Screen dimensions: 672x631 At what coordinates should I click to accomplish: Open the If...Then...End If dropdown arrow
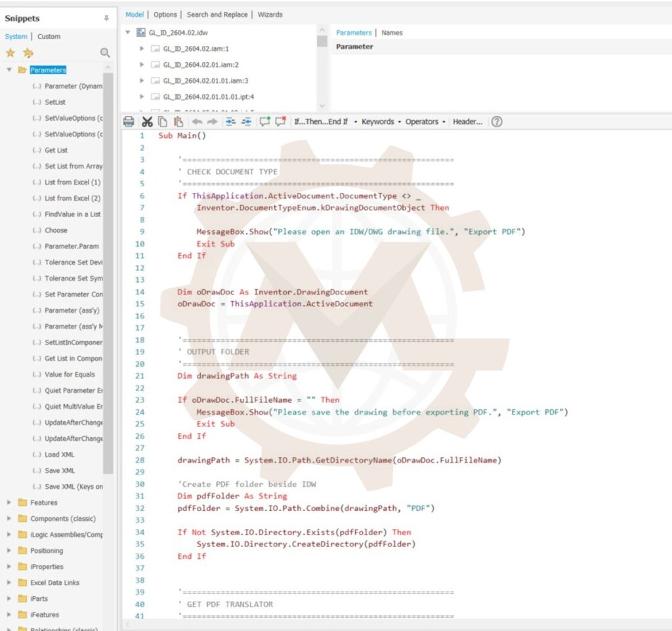point(356,122)
